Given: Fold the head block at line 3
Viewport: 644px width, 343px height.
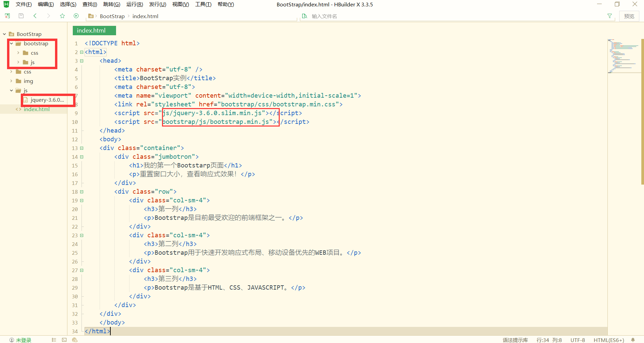Looking at the screenshot, I should [82, 61].
